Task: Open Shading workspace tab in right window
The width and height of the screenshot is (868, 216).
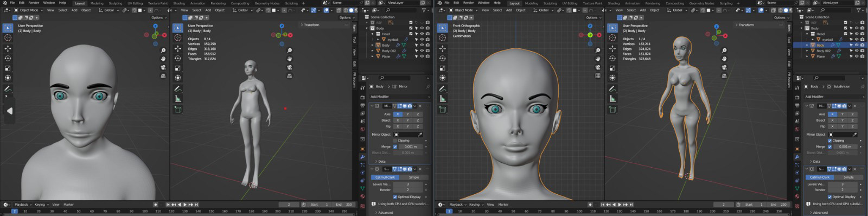Action: tap(614, 3)
